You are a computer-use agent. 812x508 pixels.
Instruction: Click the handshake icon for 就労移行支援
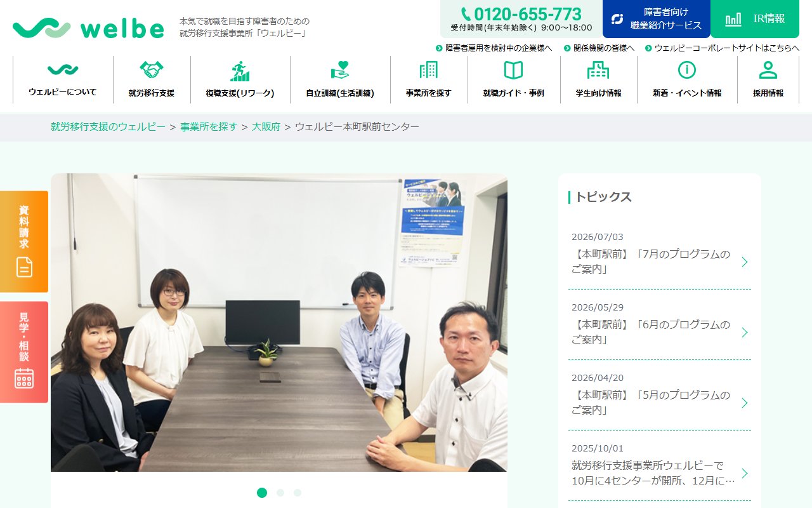[x=152, y=70]
